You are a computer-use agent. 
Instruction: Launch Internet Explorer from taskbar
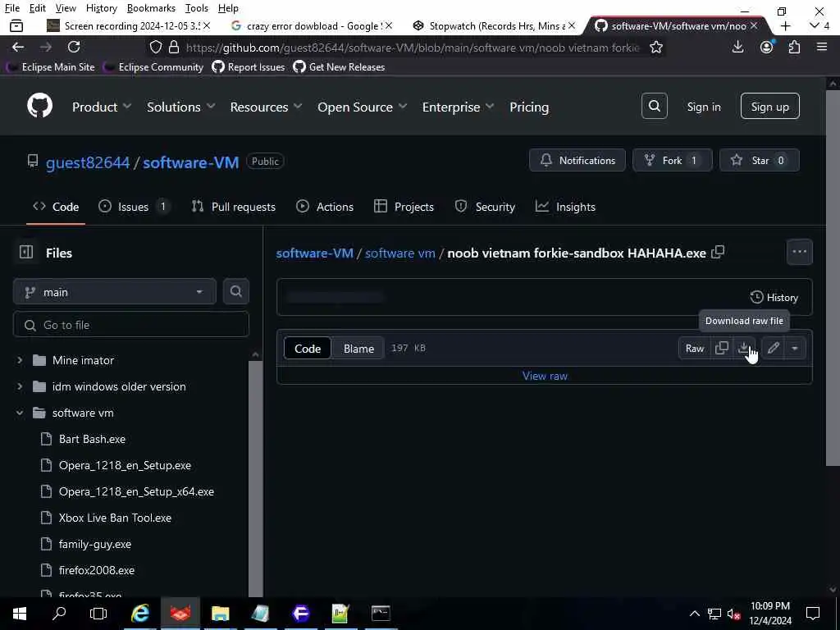(139, 614)
